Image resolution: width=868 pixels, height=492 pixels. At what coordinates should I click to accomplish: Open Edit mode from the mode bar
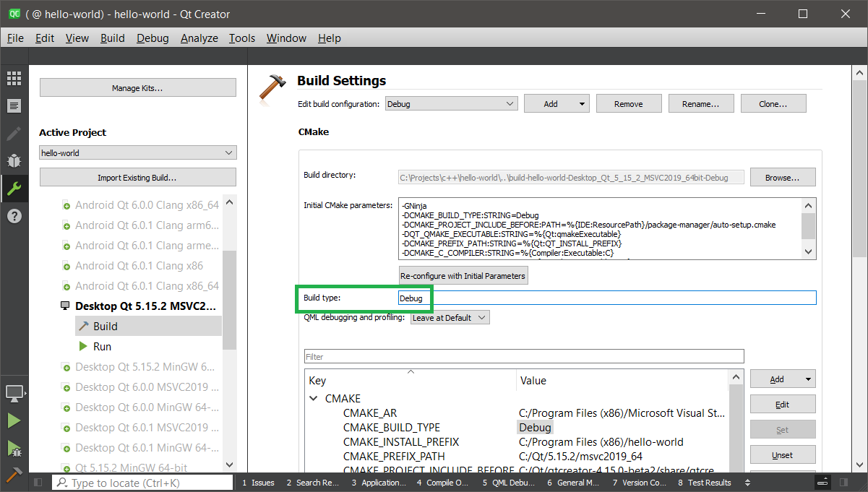tap(14, 106)
